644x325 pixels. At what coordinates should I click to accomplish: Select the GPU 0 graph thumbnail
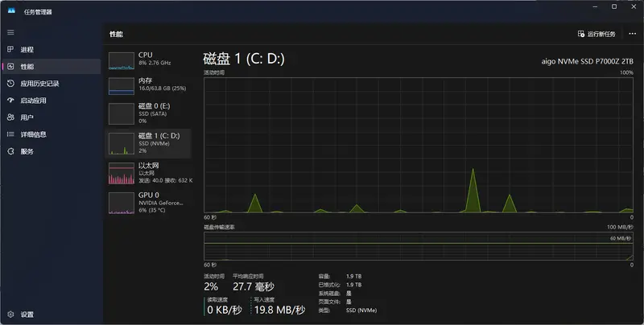click(x=122, y=203)
